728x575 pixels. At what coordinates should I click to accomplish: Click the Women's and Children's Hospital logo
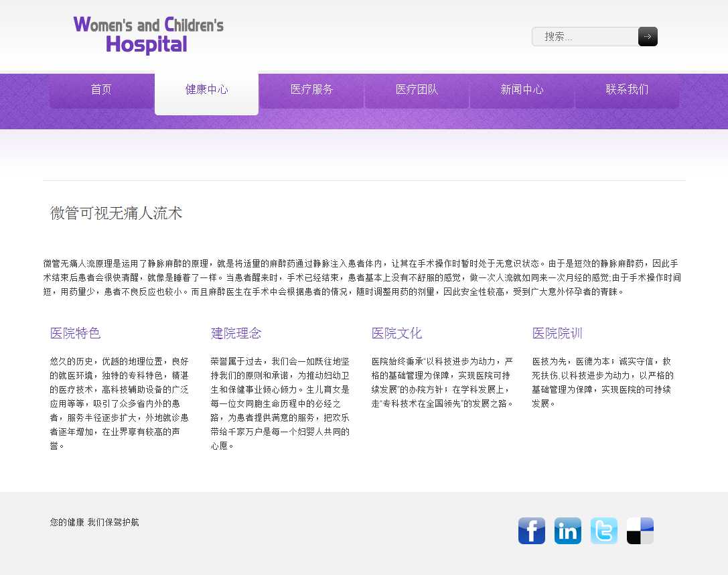coord(148,35)
